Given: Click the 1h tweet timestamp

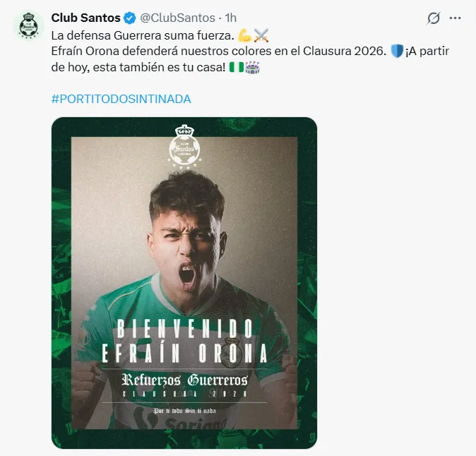Looking at the screenshot, I should tap(231, 18).
